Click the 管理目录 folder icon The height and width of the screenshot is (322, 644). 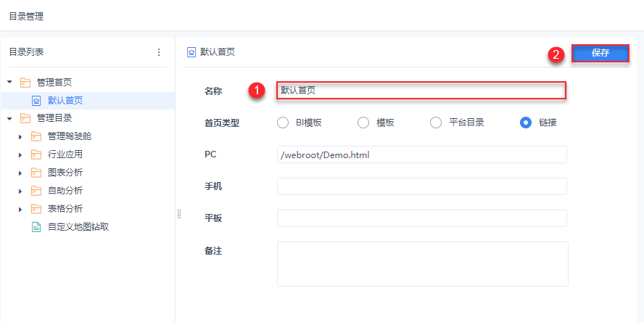pos(25,118)
